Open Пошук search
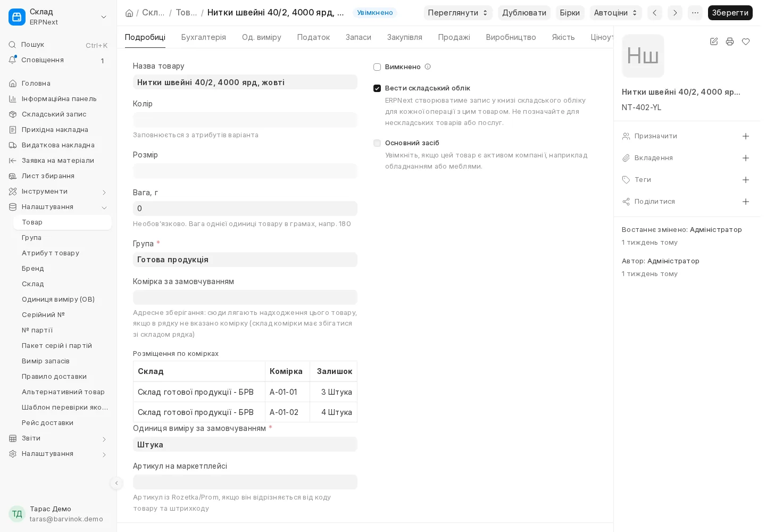 tap(57, 45)
